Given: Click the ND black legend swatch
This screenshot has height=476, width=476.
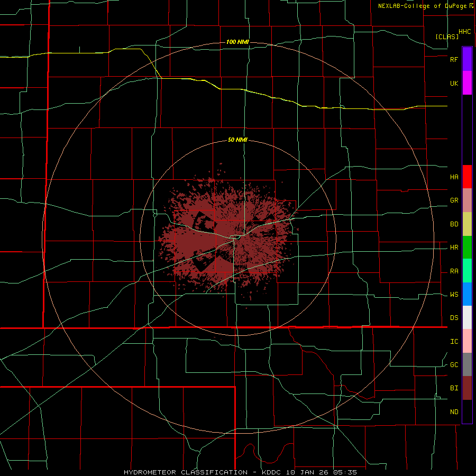Looking at the screenshot, I should [467, 411].
